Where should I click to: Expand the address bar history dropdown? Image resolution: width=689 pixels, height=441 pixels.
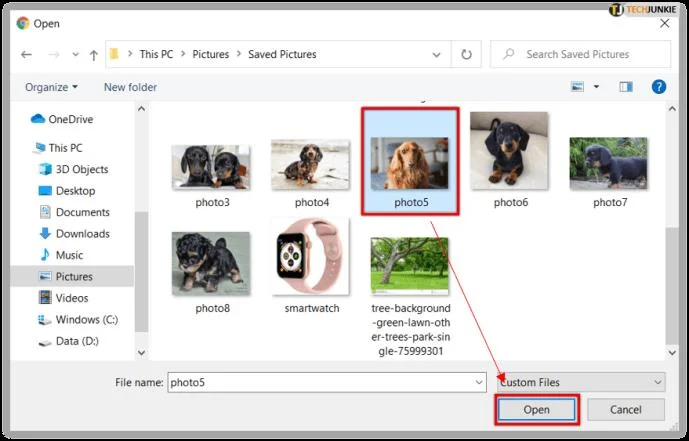pos(436,54)
